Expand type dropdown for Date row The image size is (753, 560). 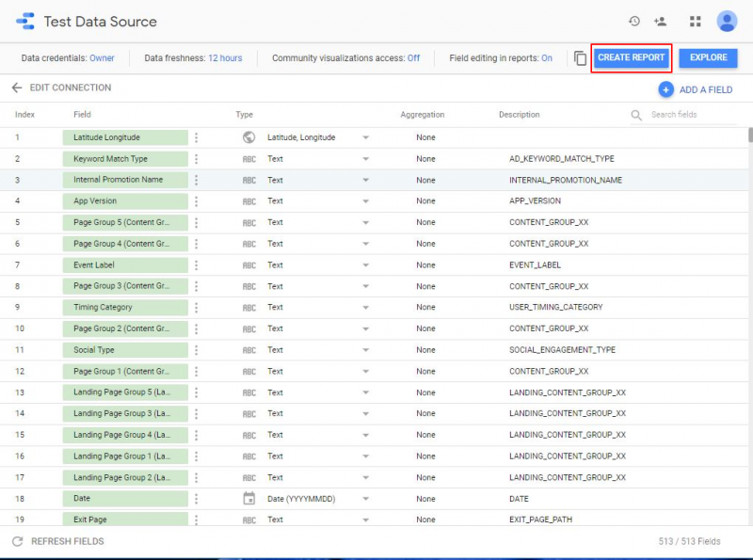[365, 499]
